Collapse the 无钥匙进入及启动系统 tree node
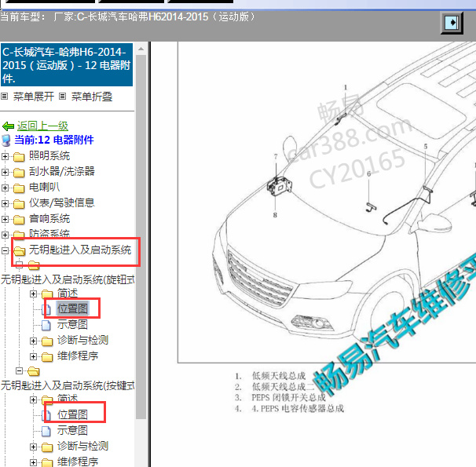476x467 pixels. coord(5,250)
